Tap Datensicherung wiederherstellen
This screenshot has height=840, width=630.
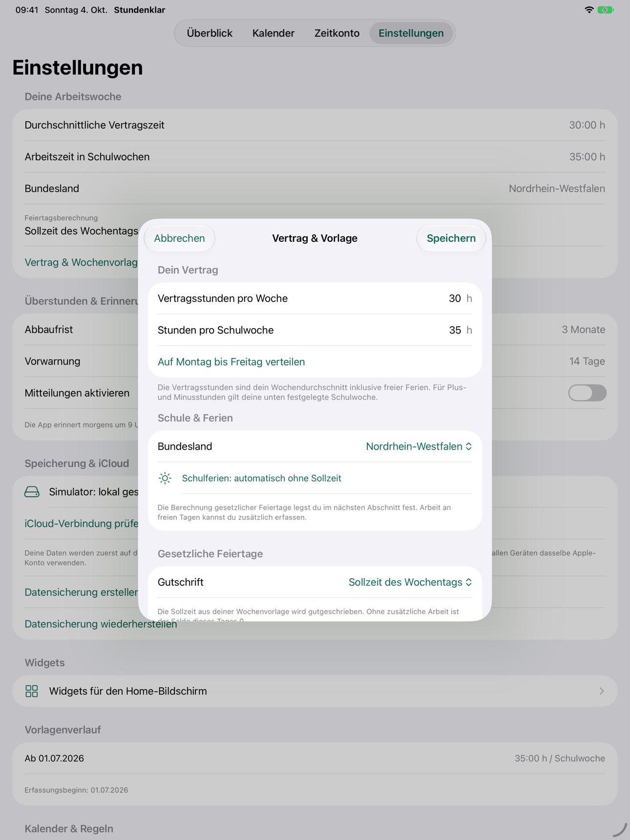tap(101, 624)
